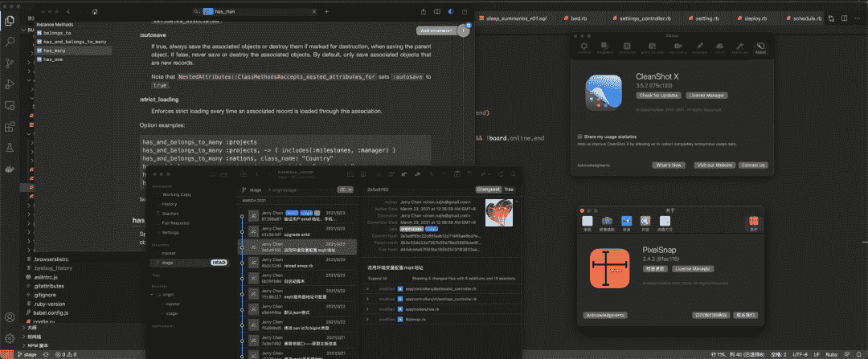The image size is (868, 359).
Task: Open the About tab icon in PixelSnap preferences
Action: tap(752, 222)
